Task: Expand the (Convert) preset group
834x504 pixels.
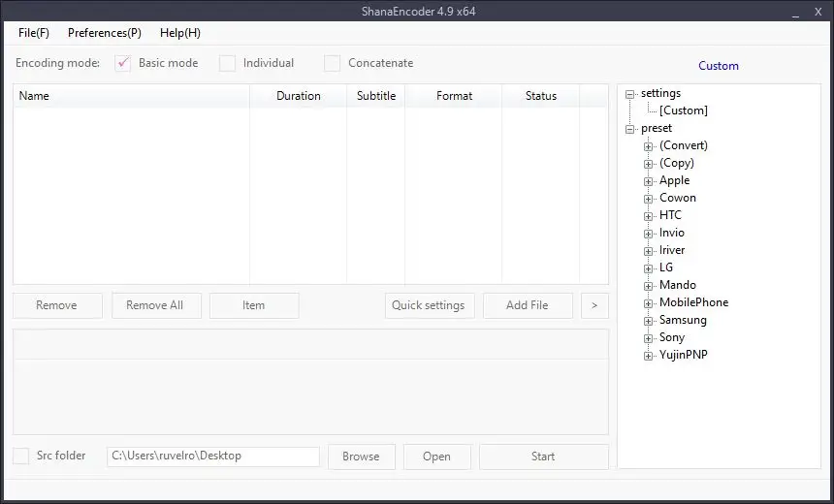Action: [648, 146]
